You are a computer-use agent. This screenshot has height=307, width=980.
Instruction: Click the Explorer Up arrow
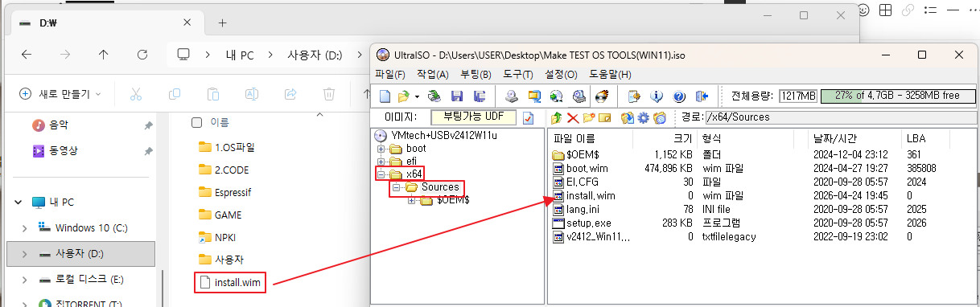click(103, 55)
